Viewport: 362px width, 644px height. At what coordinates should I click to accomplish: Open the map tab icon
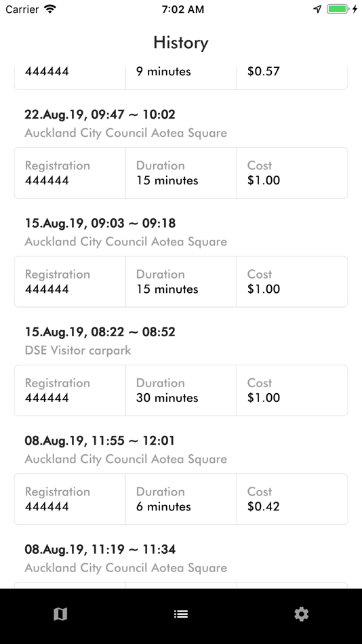pos(60,614)
